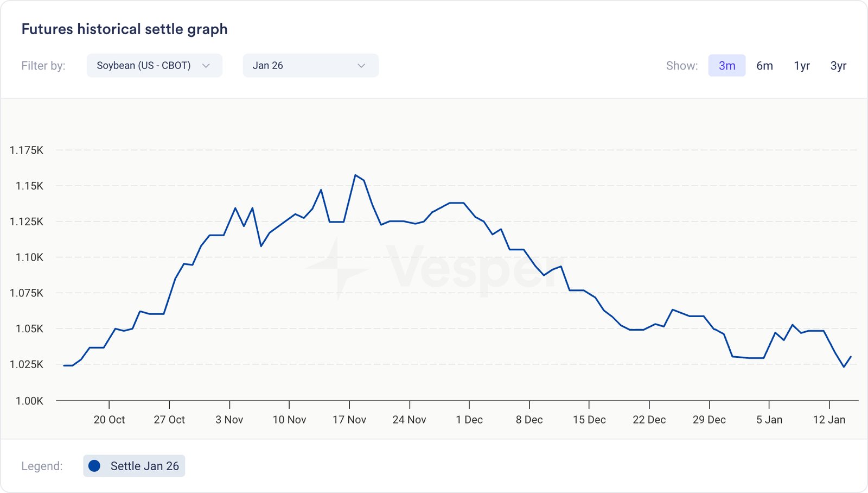Click the 17 Nov peak on the line

355,175
